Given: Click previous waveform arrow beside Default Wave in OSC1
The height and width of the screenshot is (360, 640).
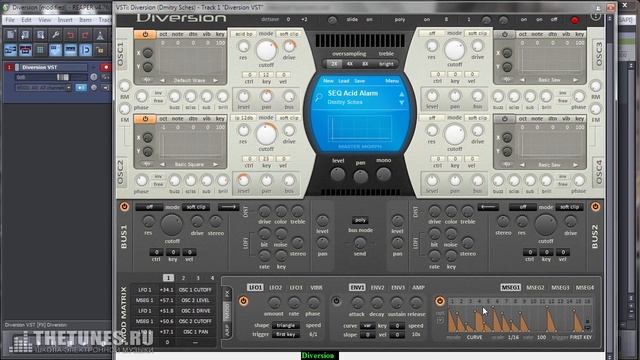Looking at the screenshot, I should click(162, 80).
